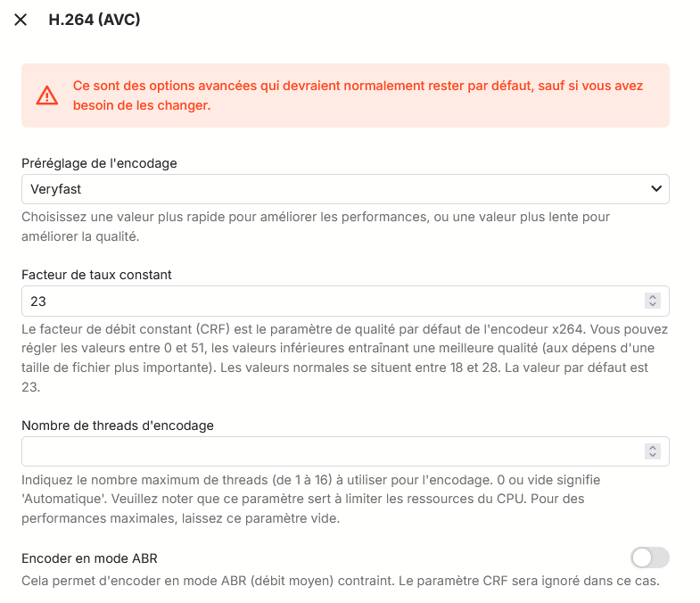
Task: Click the H.264 (AVC) panel title
Action: tap(94, 20)
